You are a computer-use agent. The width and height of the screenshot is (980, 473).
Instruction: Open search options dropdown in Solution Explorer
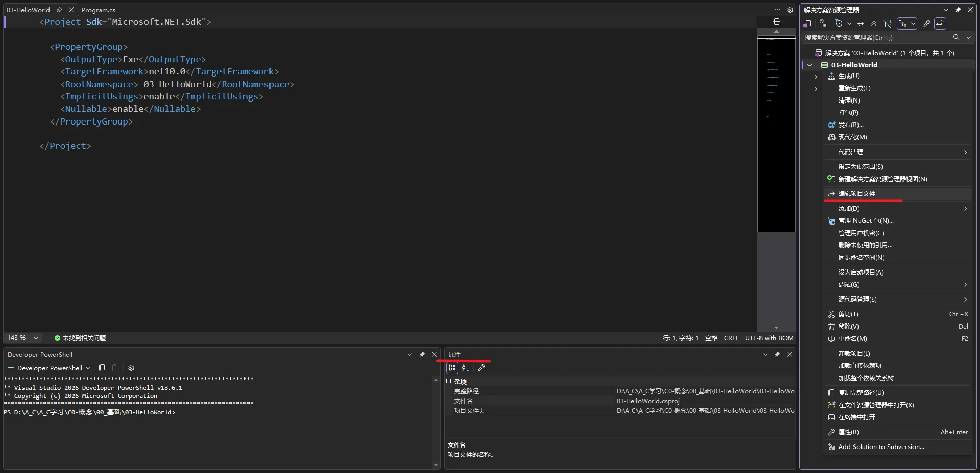[969, 37]
